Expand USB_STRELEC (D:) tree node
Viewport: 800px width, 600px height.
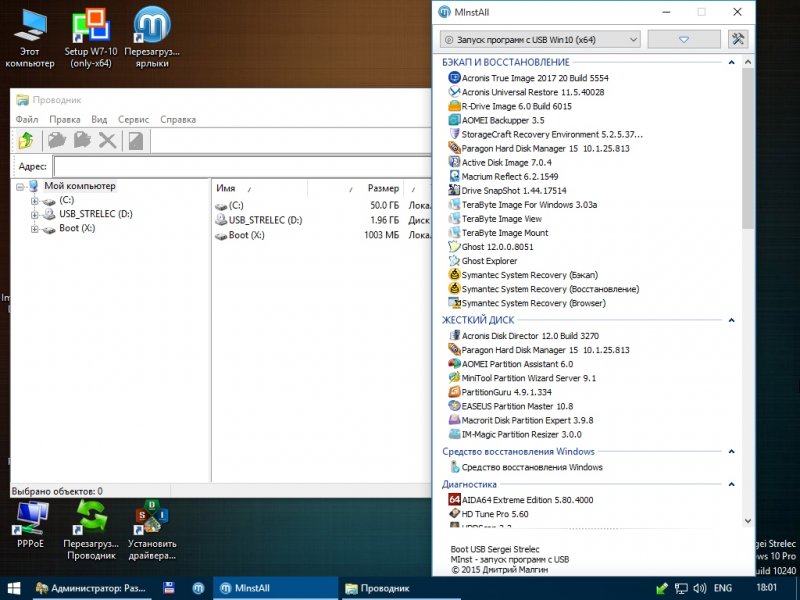pos(34,215)
